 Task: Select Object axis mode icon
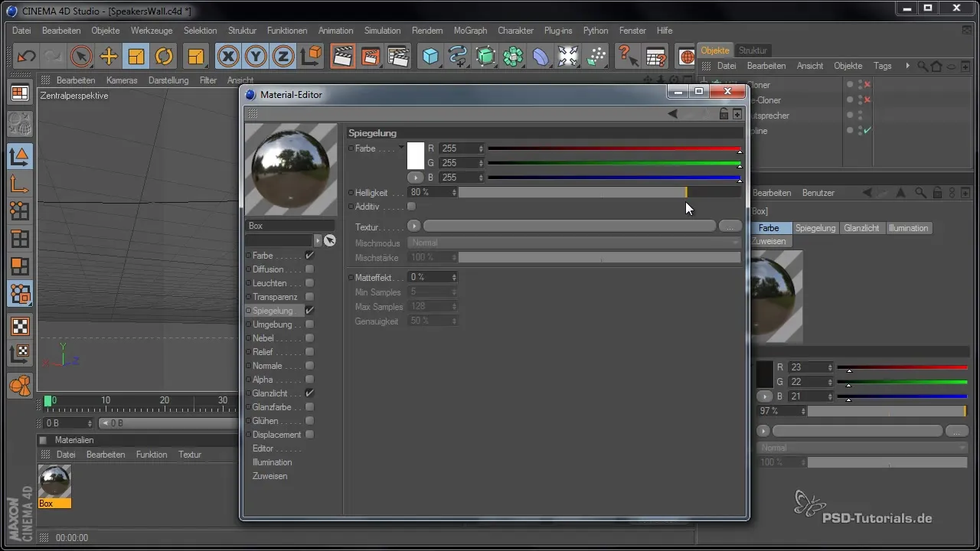(20, 184)
